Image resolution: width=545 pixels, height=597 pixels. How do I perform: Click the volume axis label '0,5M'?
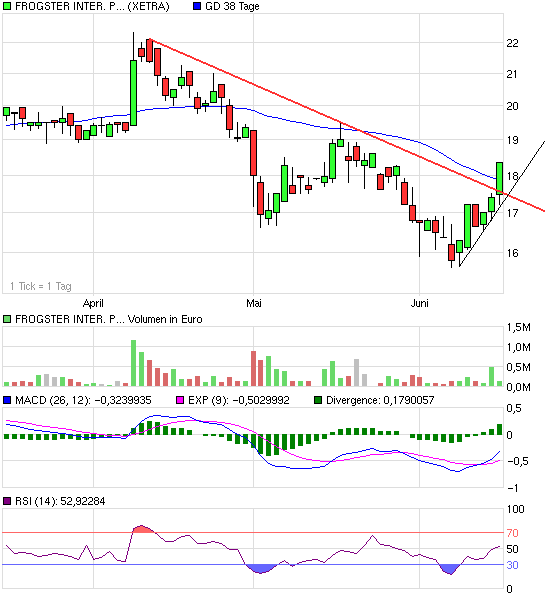pos(518,367)
